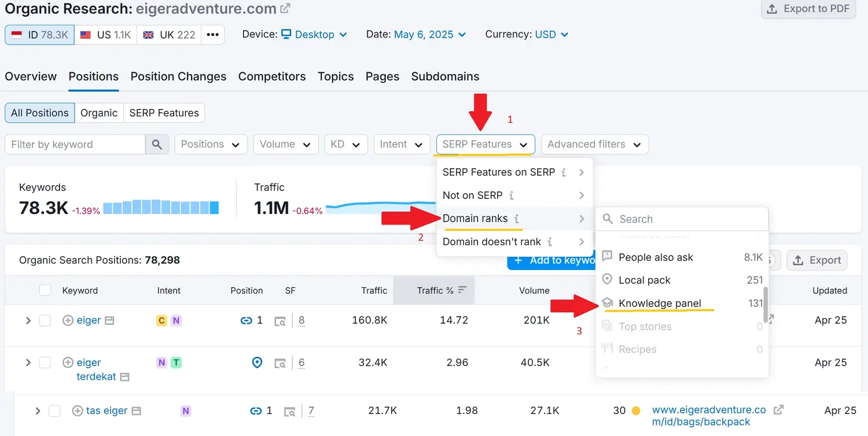Open the Advanced filters dropdown
868x436 pixels.
point(595,145)
